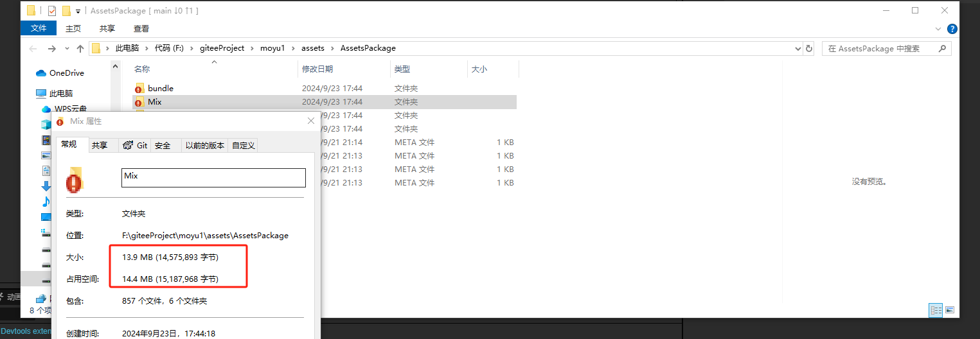The width and height of the screenshot is (980, 339).
Task: Open the address bar history dropdown
Action: (x=797, y=48)
